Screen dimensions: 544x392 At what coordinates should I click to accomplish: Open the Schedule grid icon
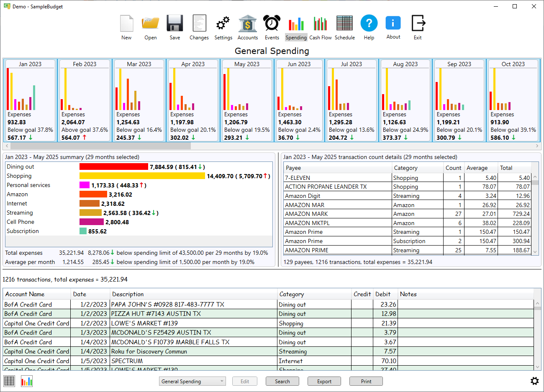[x=344, y=23]
